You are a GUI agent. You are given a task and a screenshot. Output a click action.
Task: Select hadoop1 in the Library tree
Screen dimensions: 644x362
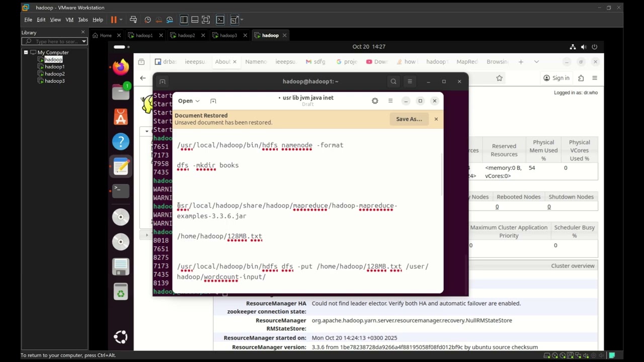tap(54, 67)
